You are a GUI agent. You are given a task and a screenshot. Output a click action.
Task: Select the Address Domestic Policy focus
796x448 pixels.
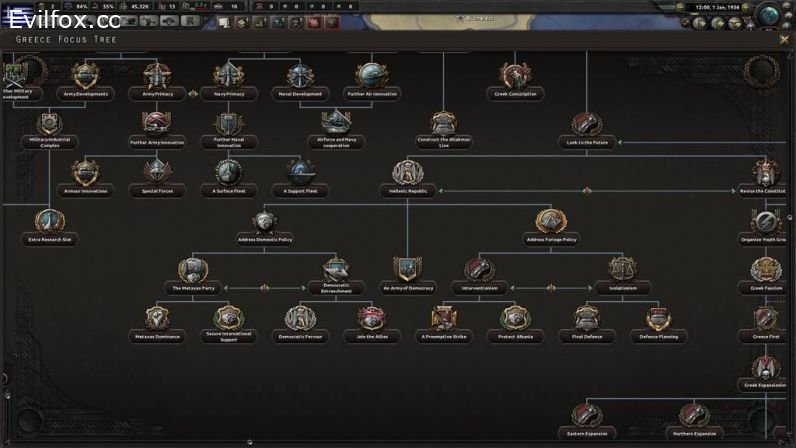click(x=265, y=222)
